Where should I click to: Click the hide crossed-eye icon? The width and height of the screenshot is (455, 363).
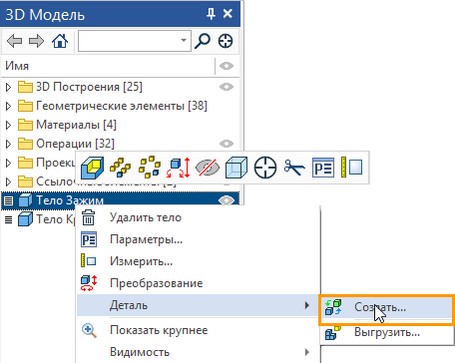pos(207,167)
